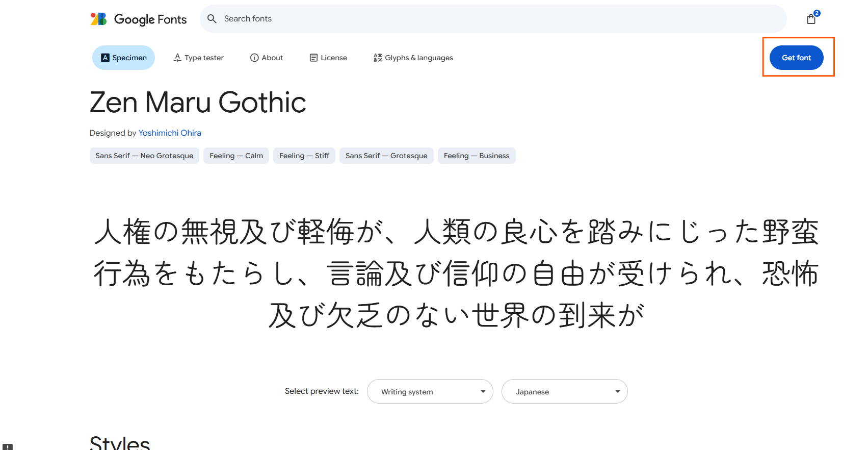Switch to the About tab
868x450 pixels.
[267, 58]
